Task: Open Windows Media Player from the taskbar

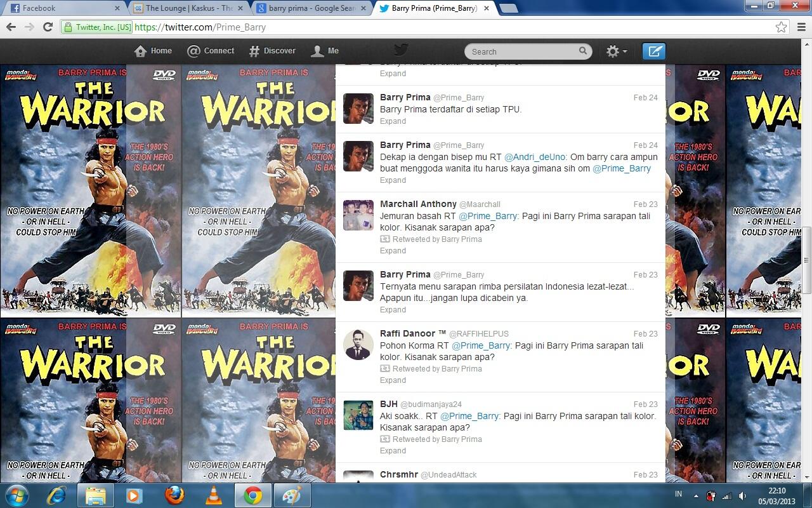Action: pyautogui.click(x=134, y=495)
